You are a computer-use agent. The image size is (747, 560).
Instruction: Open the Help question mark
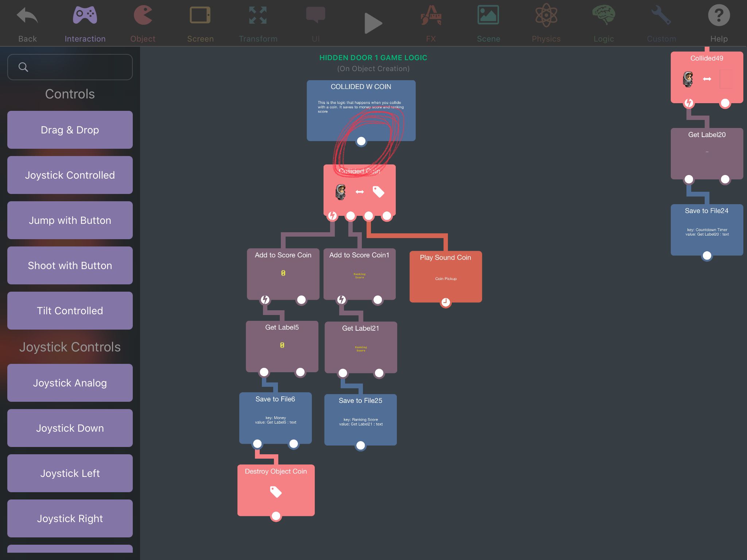719,16
